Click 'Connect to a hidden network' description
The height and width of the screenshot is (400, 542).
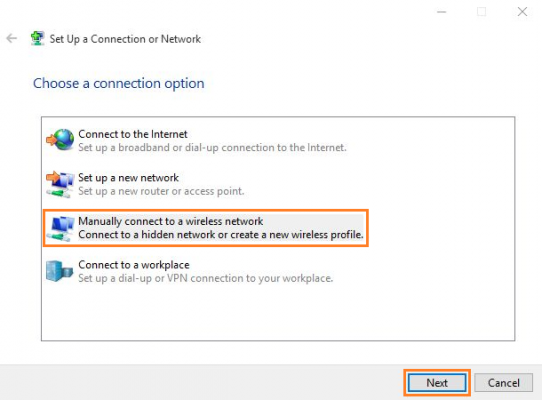click(x=221, y=235)
